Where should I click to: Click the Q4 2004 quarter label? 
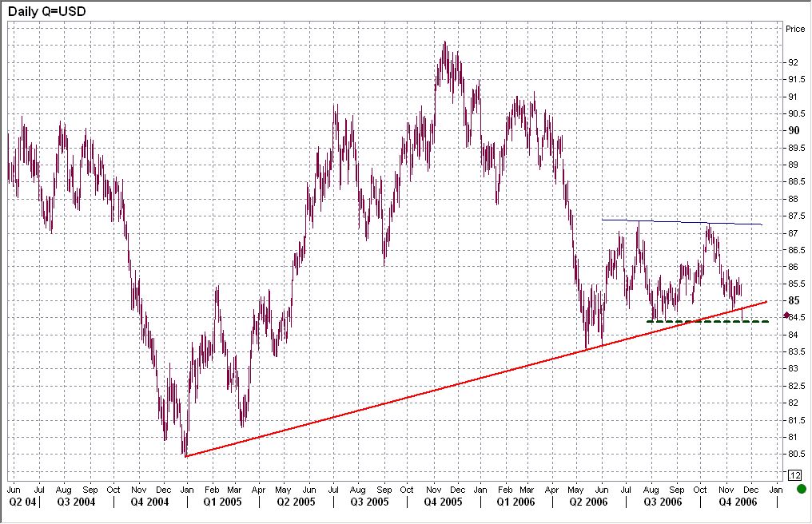point(149,502)
